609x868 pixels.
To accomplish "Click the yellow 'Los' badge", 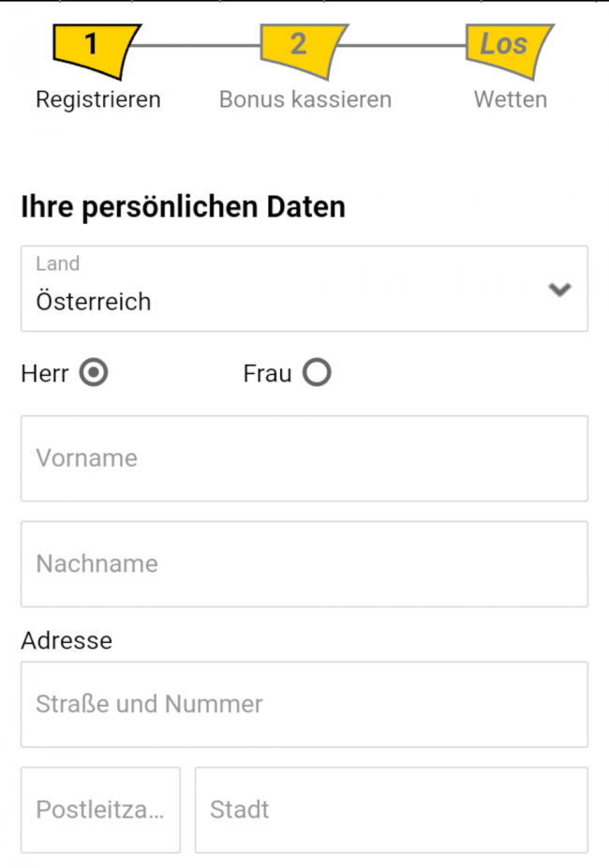I will click(507, 49).
